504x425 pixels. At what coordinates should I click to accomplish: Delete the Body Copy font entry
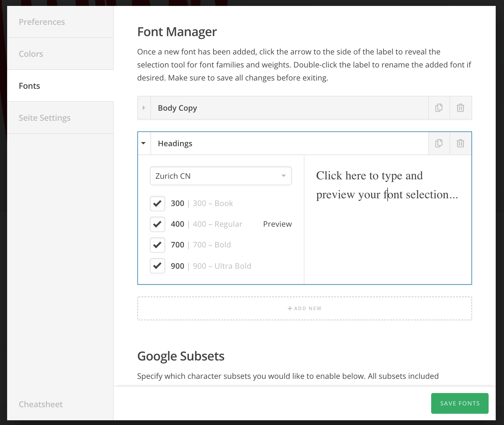click(x=460, y=108)
